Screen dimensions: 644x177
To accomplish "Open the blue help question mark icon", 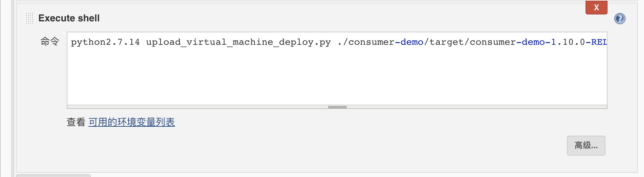I will [620, 19].
